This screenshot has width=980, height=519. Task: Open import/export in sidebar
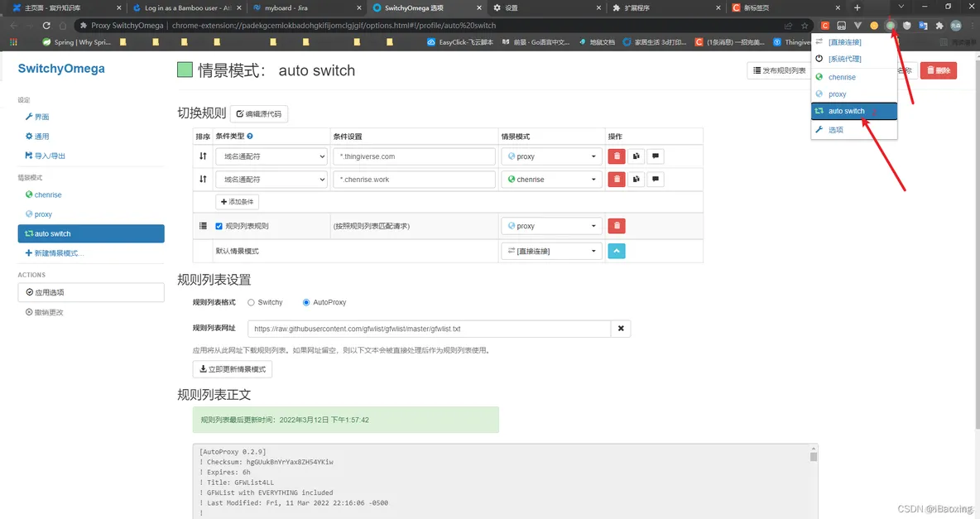coord(45,156)
